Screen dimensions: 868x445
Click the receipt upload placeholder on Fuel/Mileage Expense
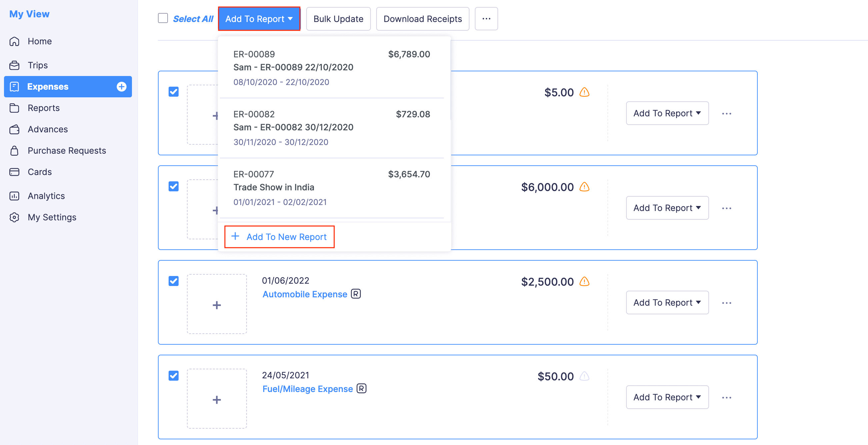coord(217,399)
